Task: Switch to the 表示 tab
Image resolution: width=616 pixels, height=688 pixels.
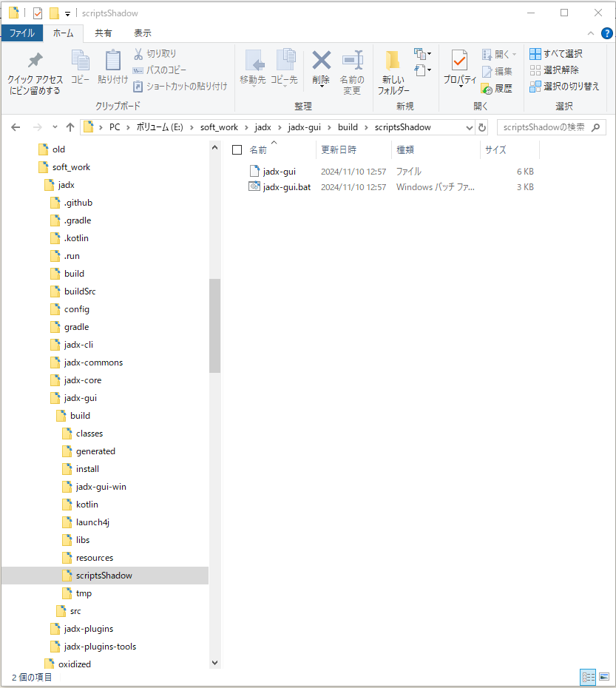Action: 143,33
